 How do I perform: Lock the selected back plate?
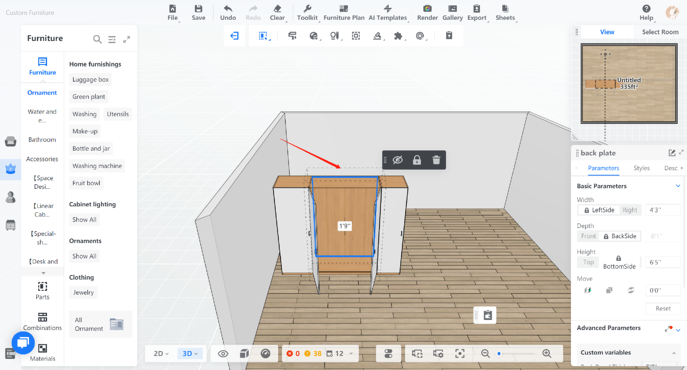(x=417, y=160)
